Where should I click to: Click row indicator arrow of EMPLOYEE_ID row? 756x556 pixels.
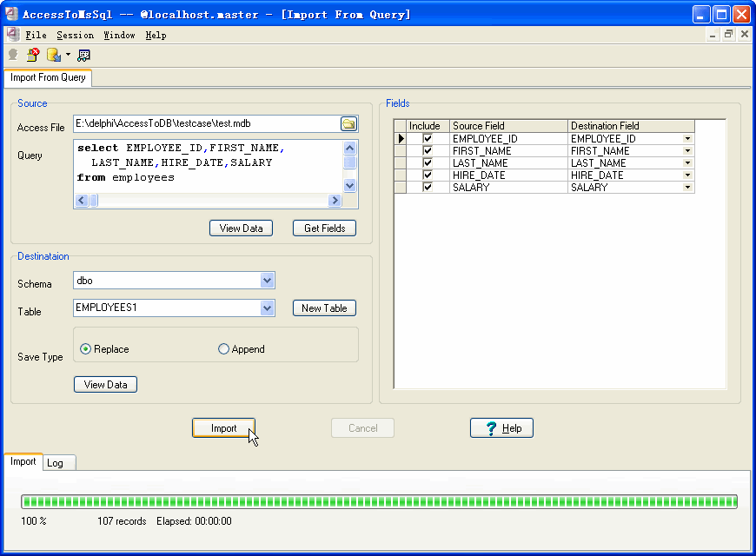[401, 139]
